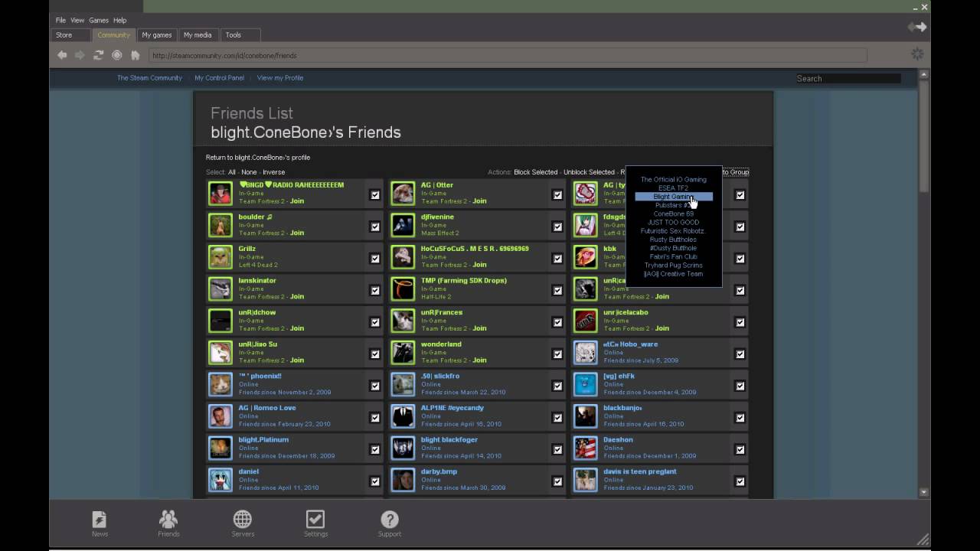Click the double-arrow icon at top right

[917, 27]
